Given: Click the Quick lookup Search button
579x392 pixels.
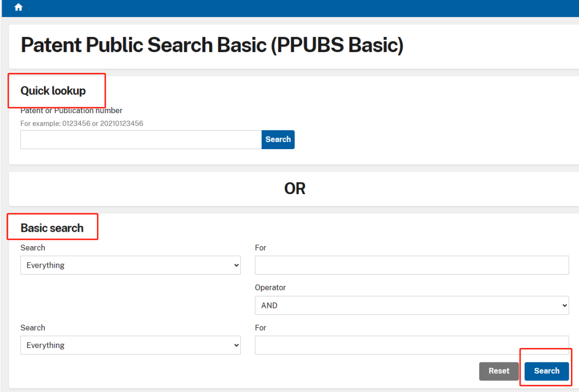Looking at the screenshot, I should pyautogui.click(x=278, y=139).
